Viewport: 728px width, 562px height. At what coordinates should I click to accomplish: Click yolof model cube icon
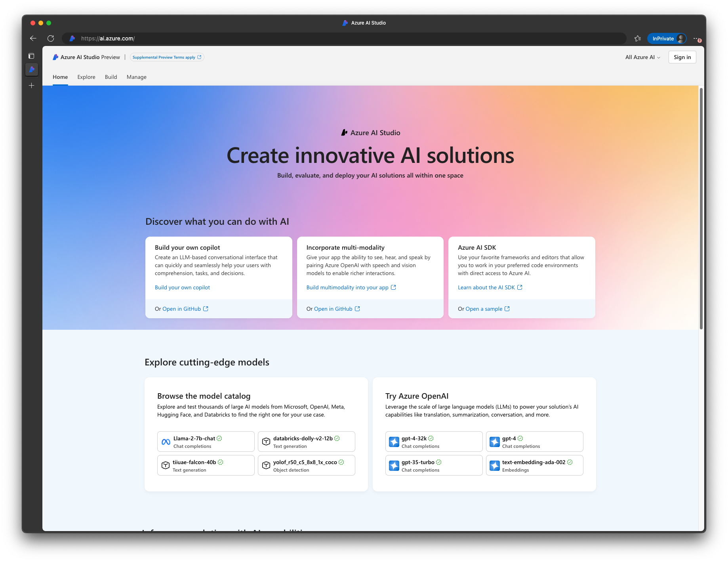pos(266,465)
